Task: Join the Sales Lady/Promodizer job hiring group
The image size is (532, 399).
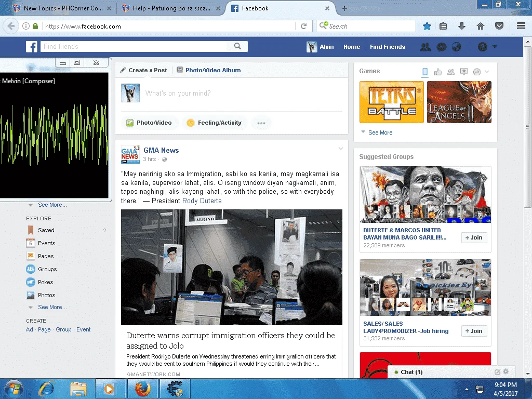Action: click(x=474, y=331)
